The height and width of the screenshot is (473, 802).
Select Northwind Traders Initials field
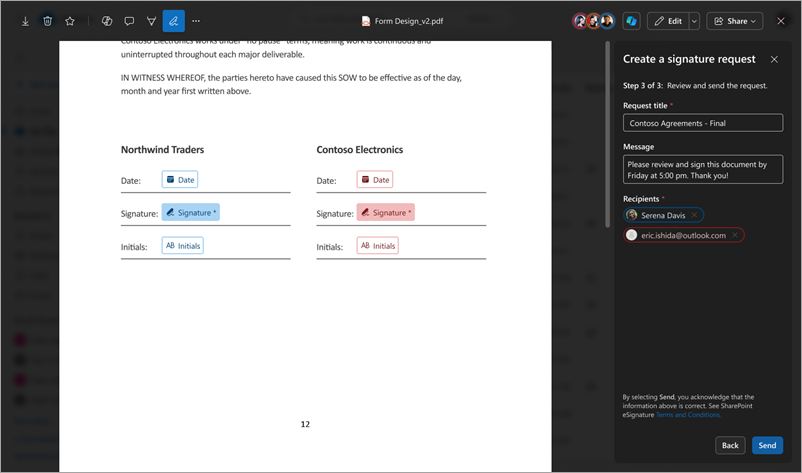tap(183, 245)
